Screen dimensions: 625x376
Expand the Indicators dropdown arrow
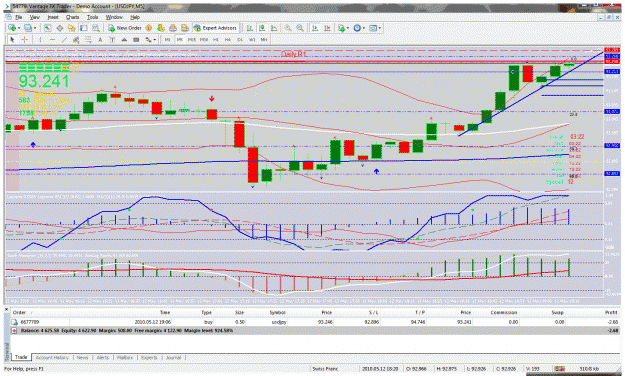coord(348,28)
